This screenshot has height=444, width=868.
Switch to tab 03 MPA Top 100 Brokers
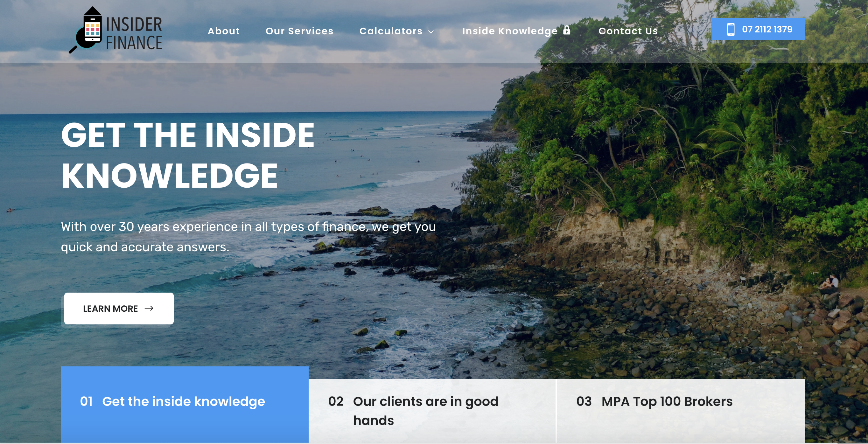tap(681, 411)
